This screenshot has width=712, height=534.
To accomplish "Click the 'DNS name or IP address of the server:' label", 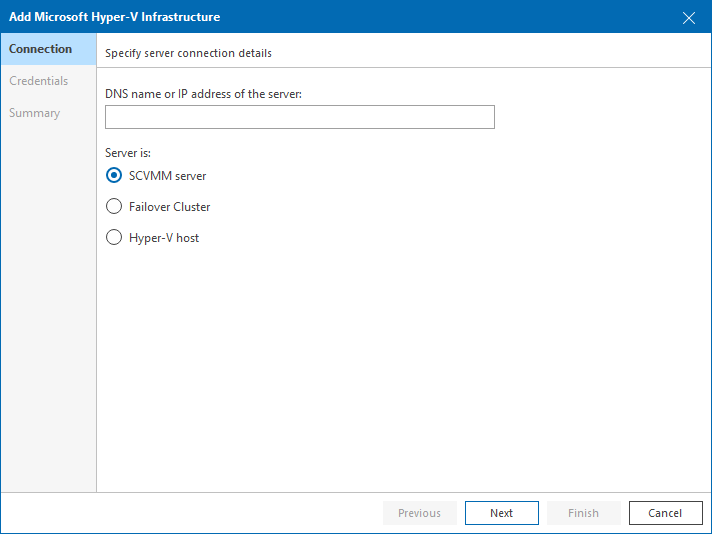I will pyautogui.click(x=203, y=94).
